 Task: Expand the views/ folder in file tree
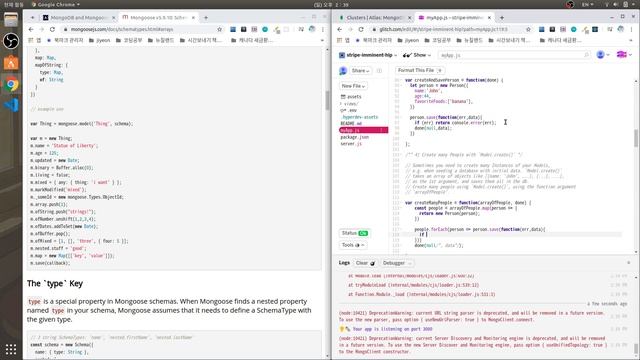coord(349,104)
